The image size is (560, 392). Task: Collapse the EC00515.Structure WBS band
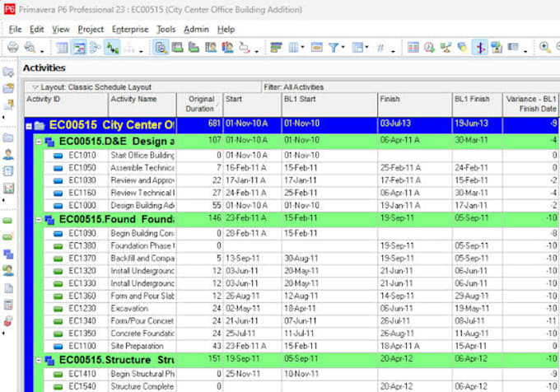click(39, 360)
